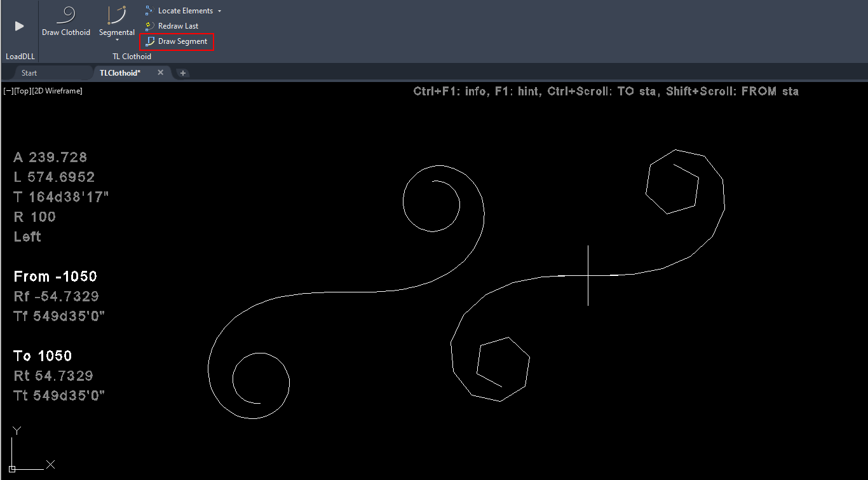Expand the Locate Elements dropdown arrow
This screenshot has height=480, width=868.
(x=219, y=11)
